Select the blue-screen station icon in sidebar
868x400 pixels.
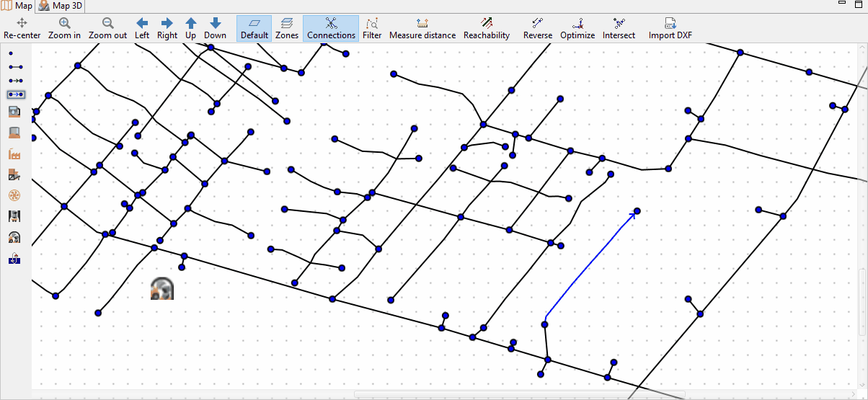[14, 112]
